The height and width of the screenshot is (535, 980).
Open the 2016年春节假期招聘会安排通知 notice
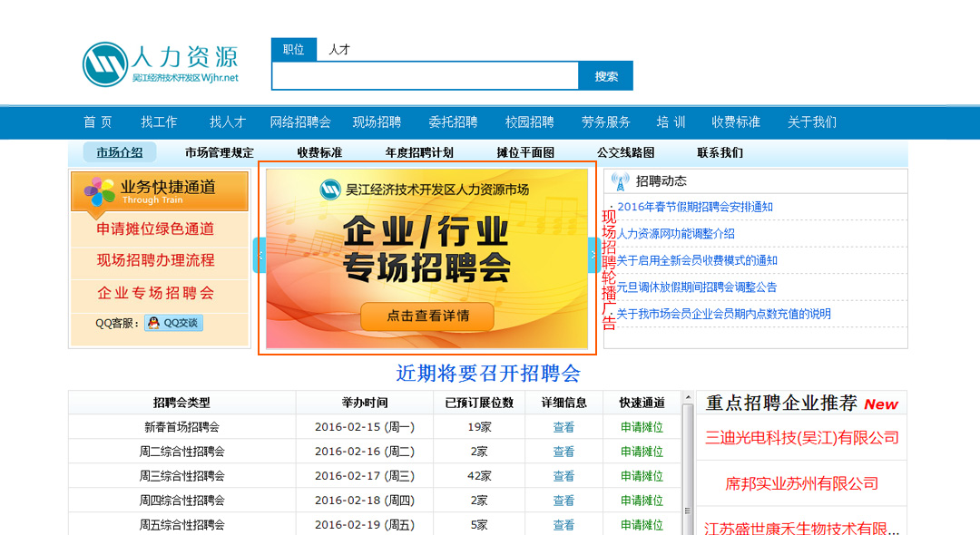pyautogui.click(x=694, y=207)
